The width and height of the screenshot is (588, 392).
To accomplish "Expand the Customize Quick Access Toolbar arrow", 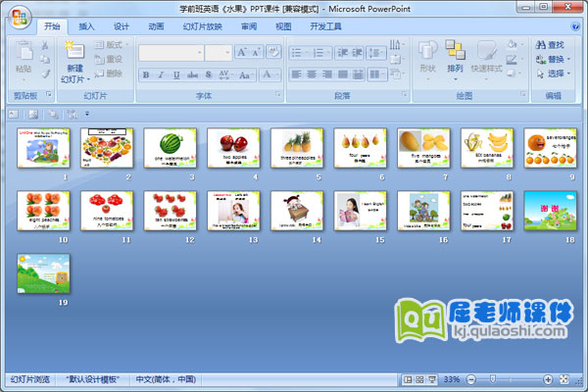I will (x=87, y=114).
